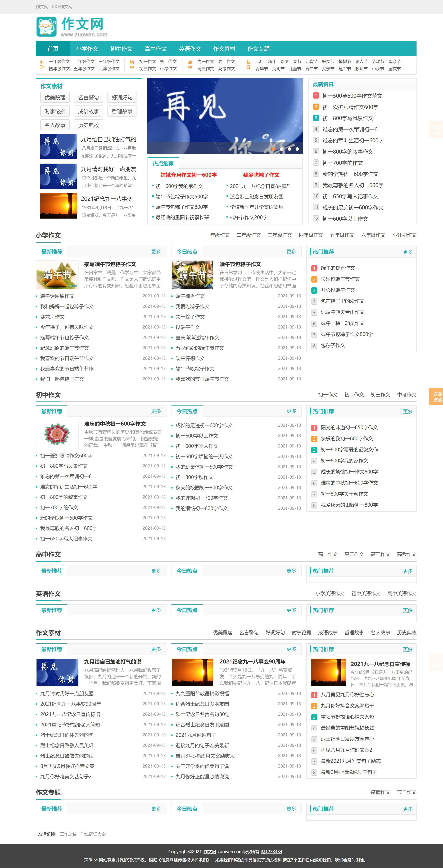
Task: Open the 端午节 holiday link in sub-navigation
Action: pyautogui.click(x=311, y=69)
